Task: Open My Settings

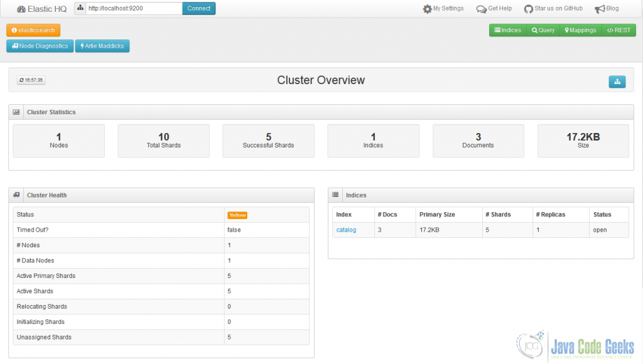Action: (443, 9)
